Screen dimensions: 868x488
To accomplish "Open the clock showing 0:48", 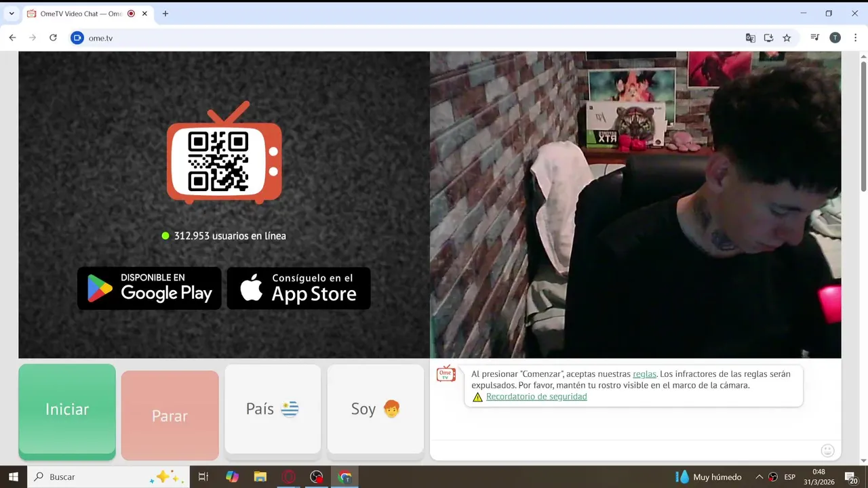I will click(x=819, y=477).
